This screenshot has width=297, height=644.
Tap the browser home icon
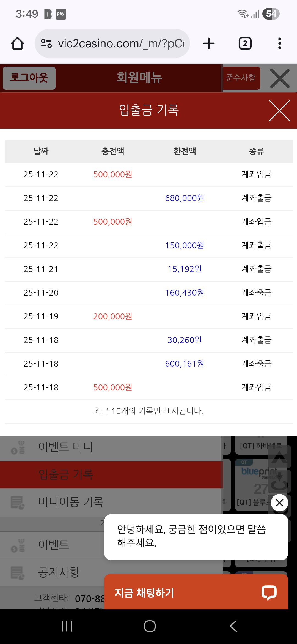tap(17, 43)
